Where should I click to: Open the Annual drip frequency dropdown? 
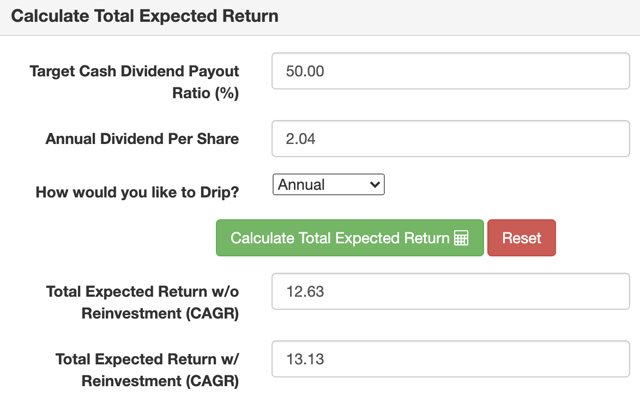(329, 185)
